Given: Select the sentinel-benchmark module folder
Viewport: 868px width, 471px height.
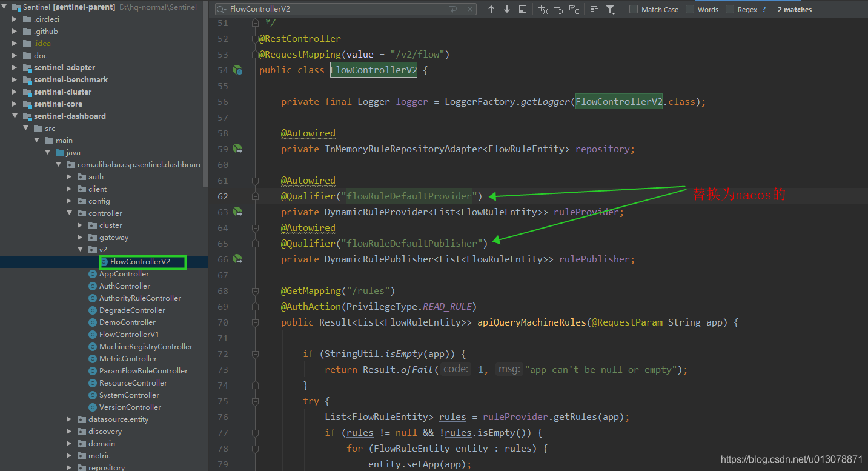Looking at the screenshot, I should pos(71,79).
